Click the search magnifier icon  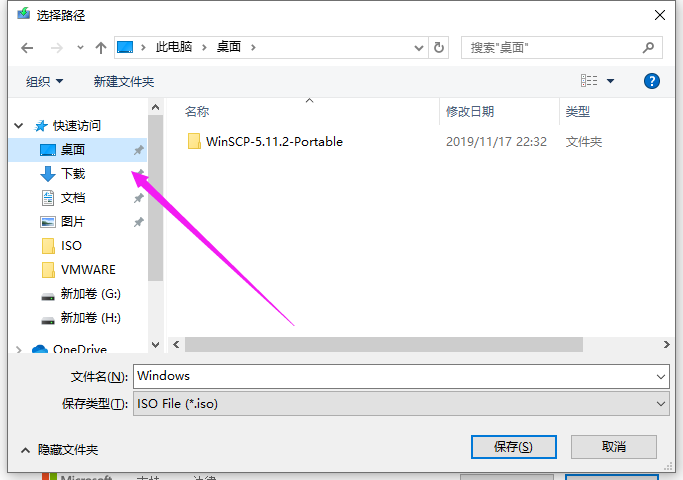(648, 47)
